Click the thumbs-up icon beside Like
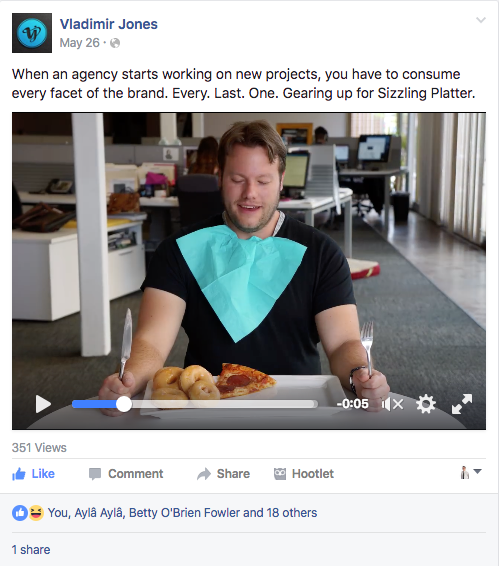Screen dimensions: 499x566 19,474
